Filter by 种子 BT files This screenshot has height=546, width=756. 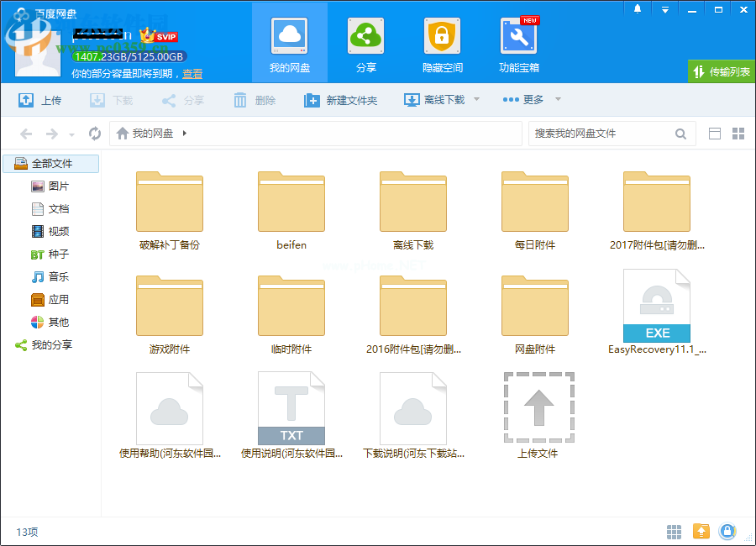point(50,255)
